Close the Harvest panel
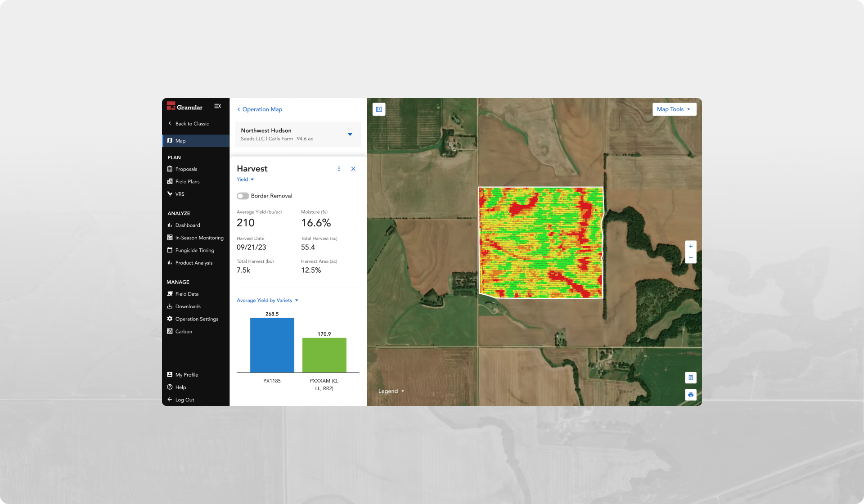 (x=353, y=169)
